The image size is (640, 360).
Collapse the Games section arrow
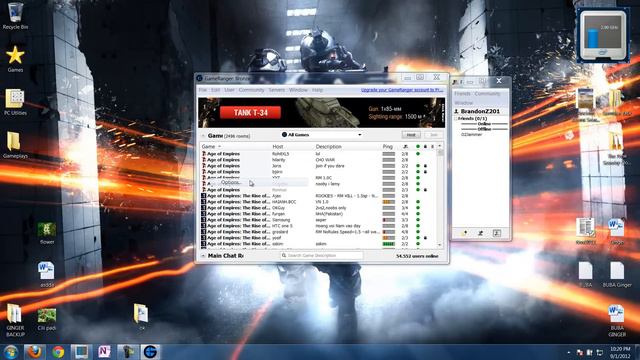pos(203,136)
